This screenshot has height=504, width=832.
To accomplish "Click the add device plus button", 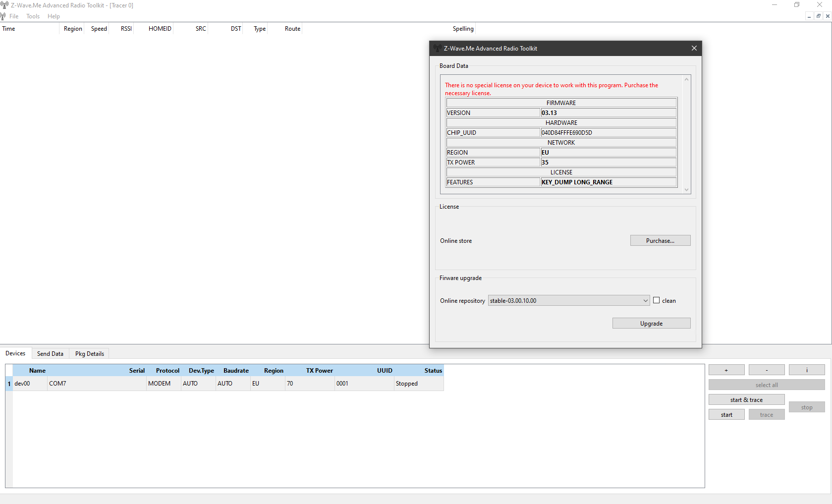I will 726,370.
